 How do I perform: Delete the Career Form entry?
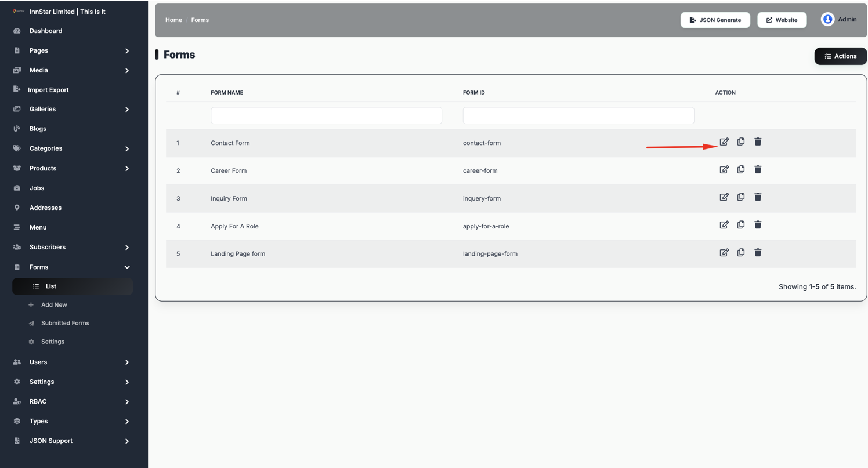click(x=758, y=169)
